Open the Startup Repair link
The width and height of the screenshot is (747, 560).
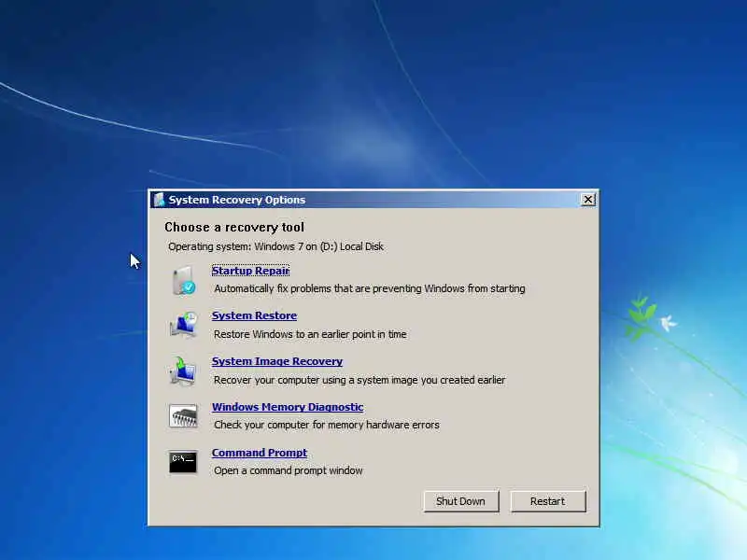(x=250, y=271)
